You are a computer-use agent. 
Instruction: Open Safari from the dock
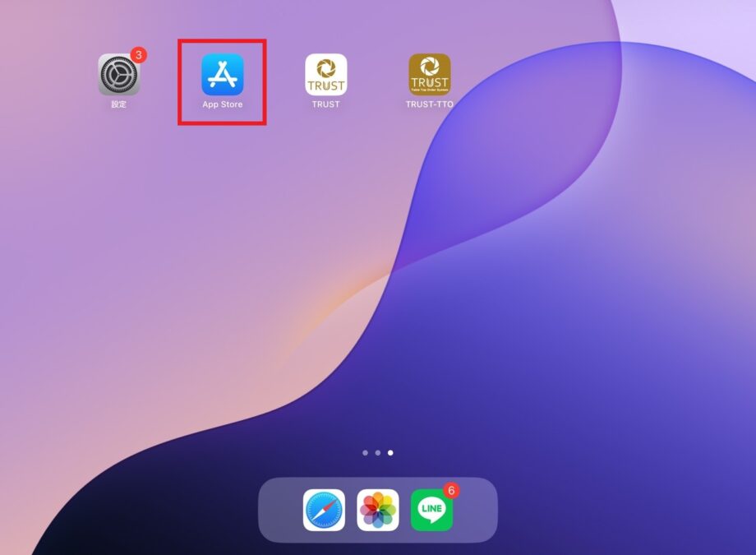[324, 510]
